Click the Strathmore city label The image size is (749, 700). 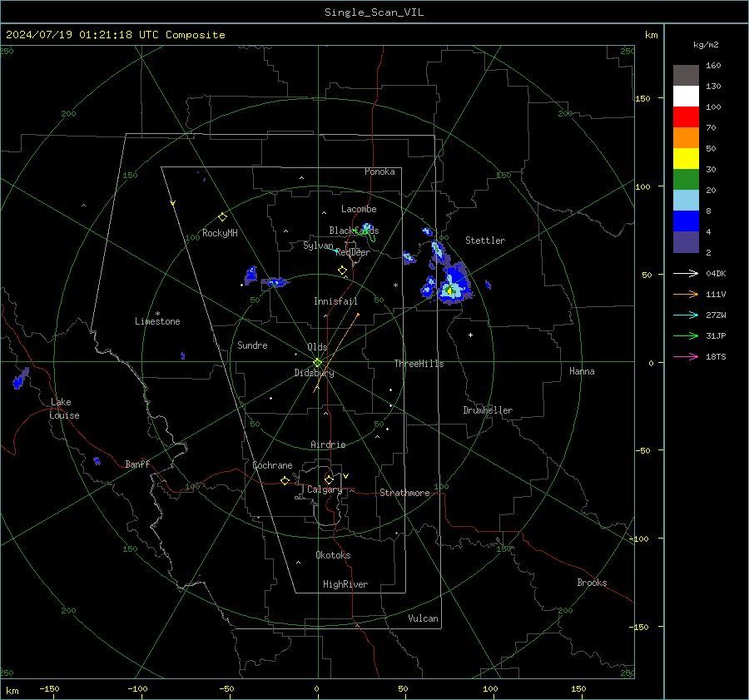click(404, 493)
